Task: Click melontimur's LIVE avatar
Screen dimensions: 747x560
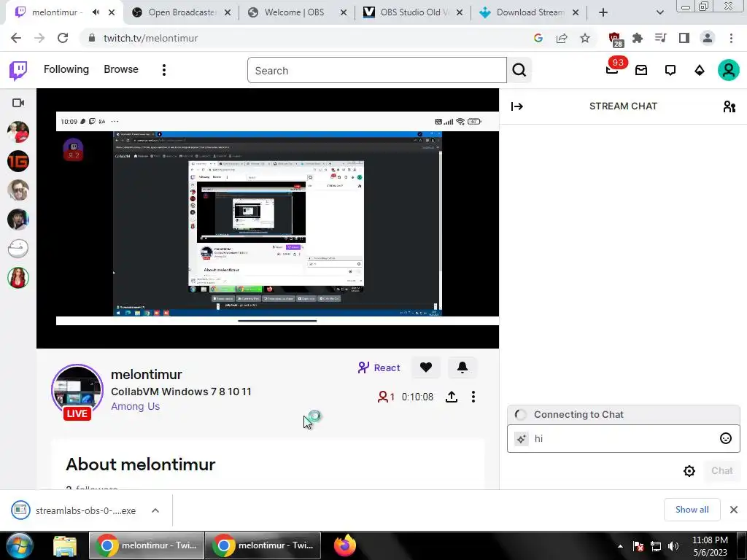Action: click(77, 392)
